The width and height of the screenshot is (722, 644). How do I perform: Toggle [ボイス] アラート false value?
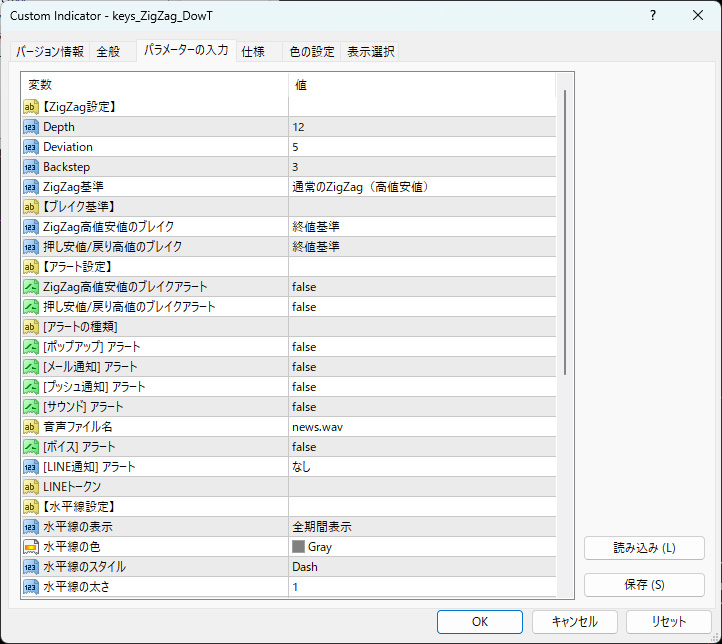coord(422,447)
